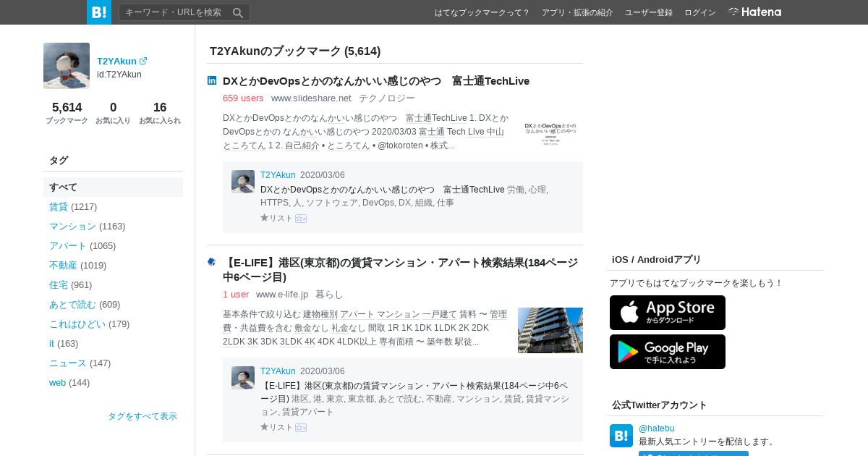This screenshot has height=456, width=868.
Task: Filter by it (163) sidebar tag
Action: pyautogui.click(x=64, y=343)
